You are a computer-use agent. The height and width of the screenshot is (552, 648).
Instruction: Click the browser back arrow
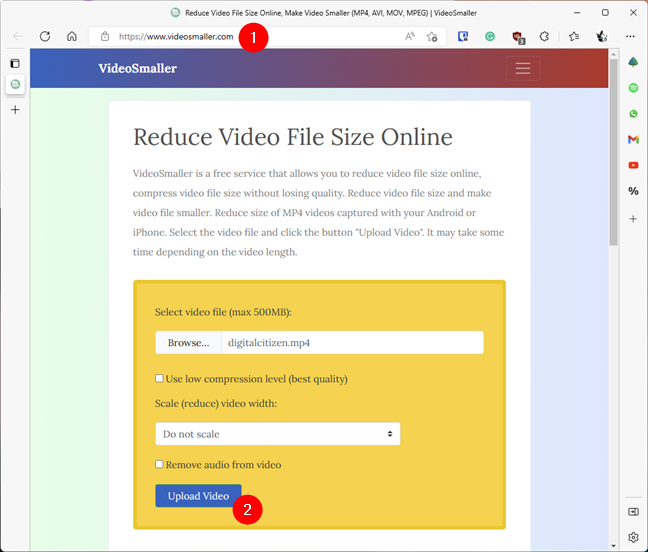click(x=18, y=36)
